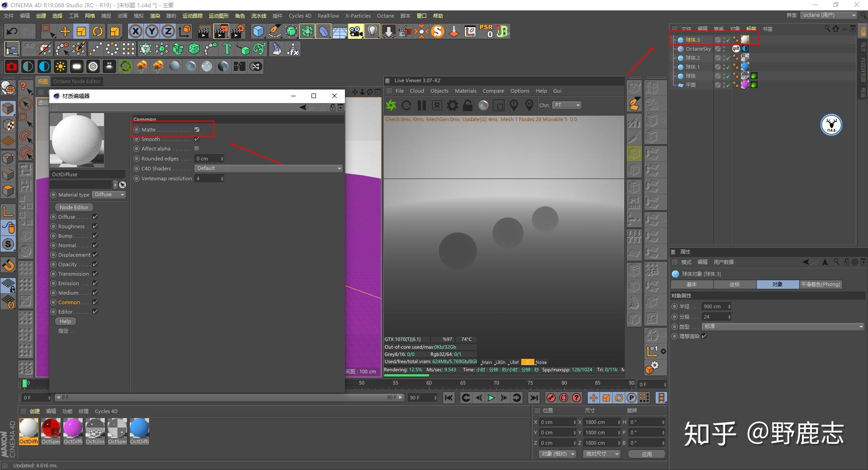Click the Node Editor button
868x470 pixels.
click(74, 207)
